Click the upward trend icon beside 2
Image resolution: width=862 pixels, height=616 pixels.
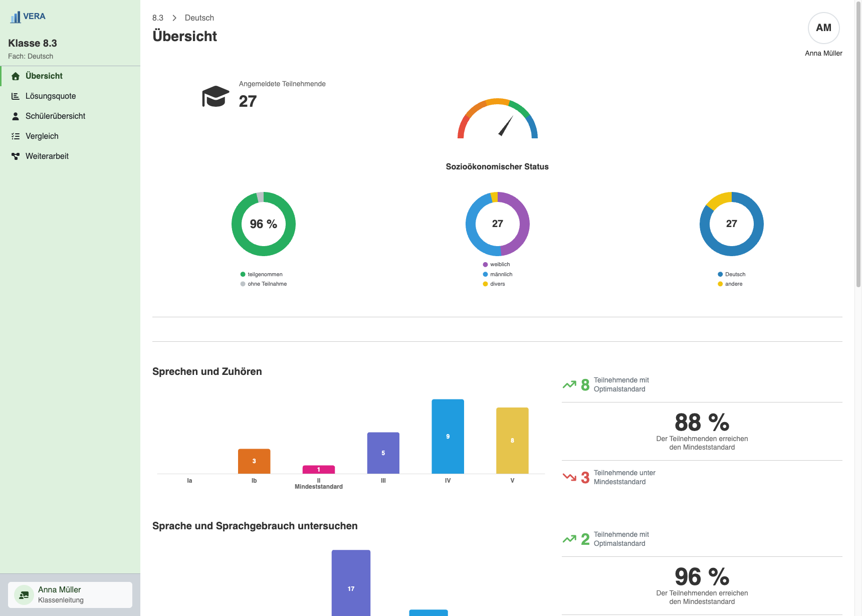569,539
